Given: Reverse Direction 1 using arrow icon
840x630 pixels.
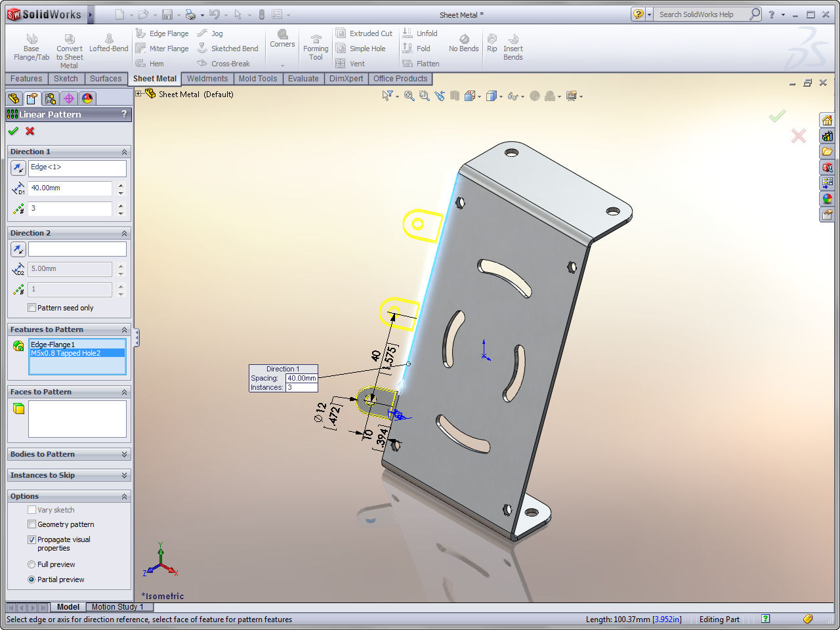Looking at the screenshot, I should pos(18,168).
